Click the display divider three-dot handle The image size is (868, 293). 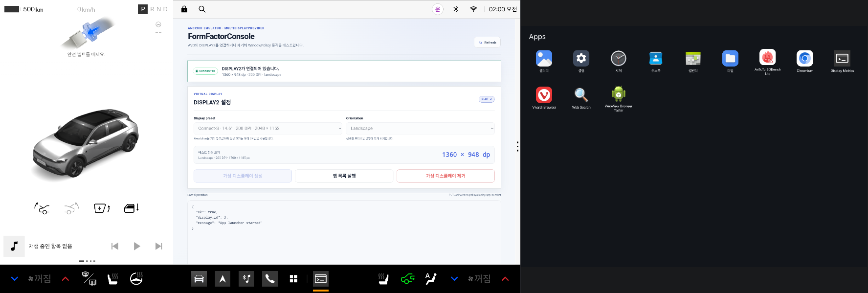(517, 146)
